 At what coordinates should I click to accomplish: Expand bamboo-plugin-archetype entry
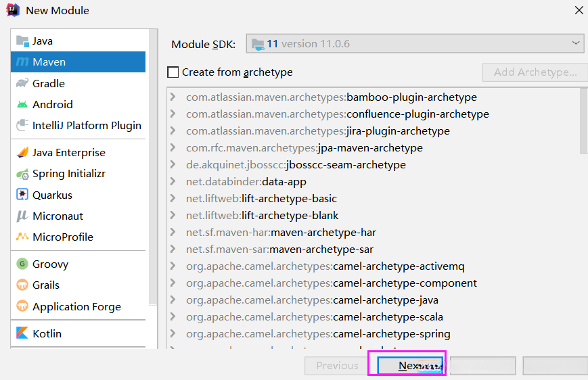coord(173,97)
